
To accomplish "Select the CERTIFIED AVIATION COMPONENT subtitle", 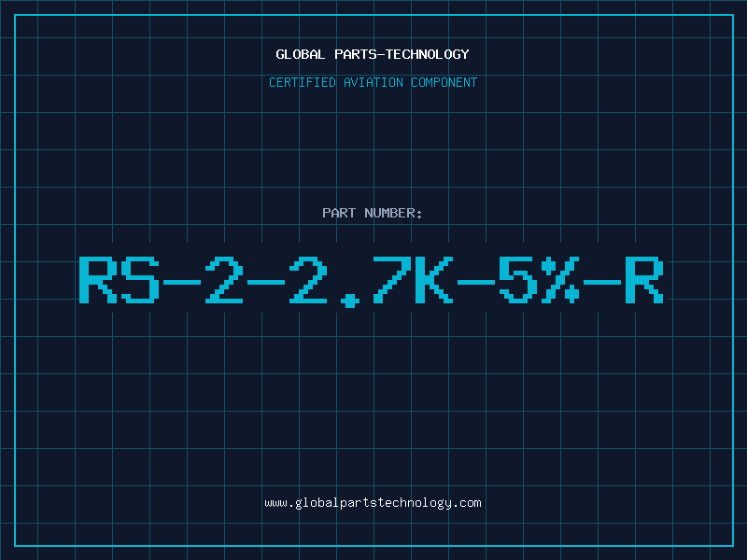I will [x=373, y=82].
